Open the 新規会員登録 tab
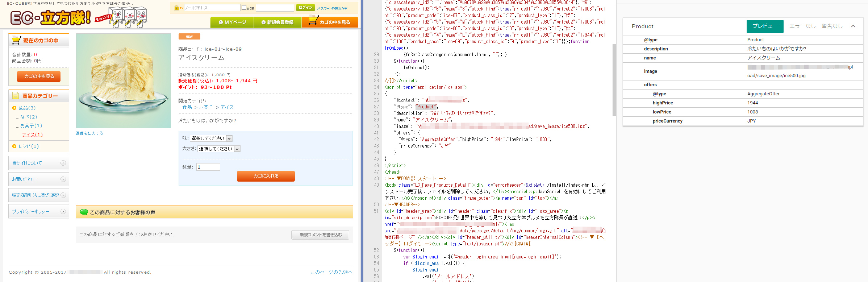The image size is (868, 282). tap(278, 22)
